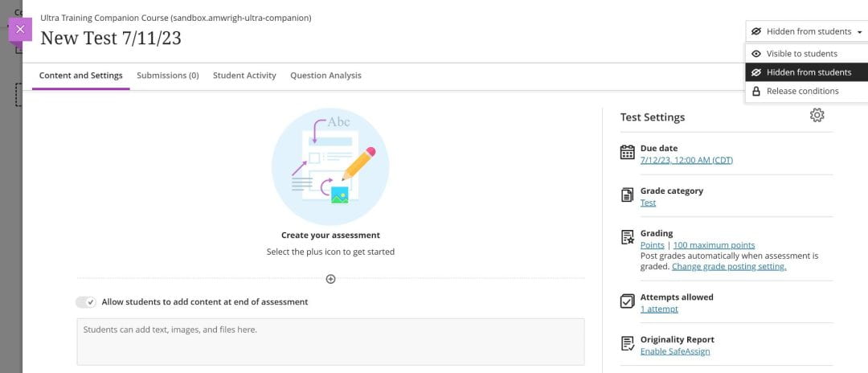
Task: Open the Question Analysis tab
Action: click(325, 76)
